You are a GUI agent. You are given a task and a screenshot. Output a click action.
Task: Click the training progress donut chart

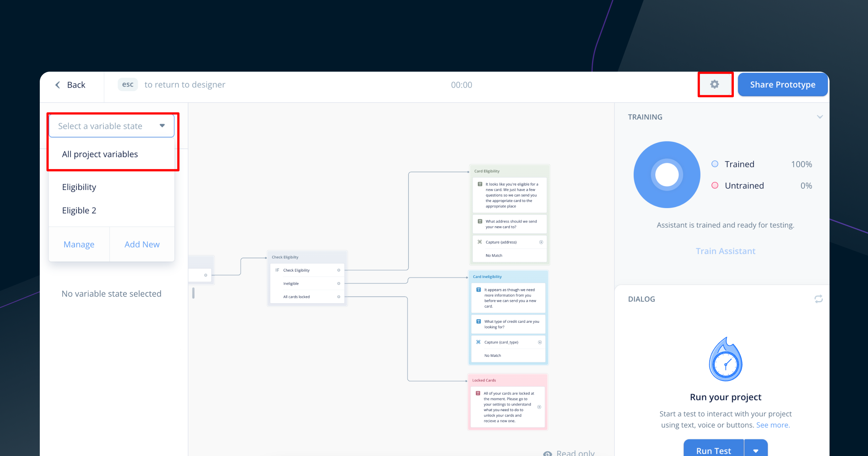pyautogui.click(x=667, y=174)
